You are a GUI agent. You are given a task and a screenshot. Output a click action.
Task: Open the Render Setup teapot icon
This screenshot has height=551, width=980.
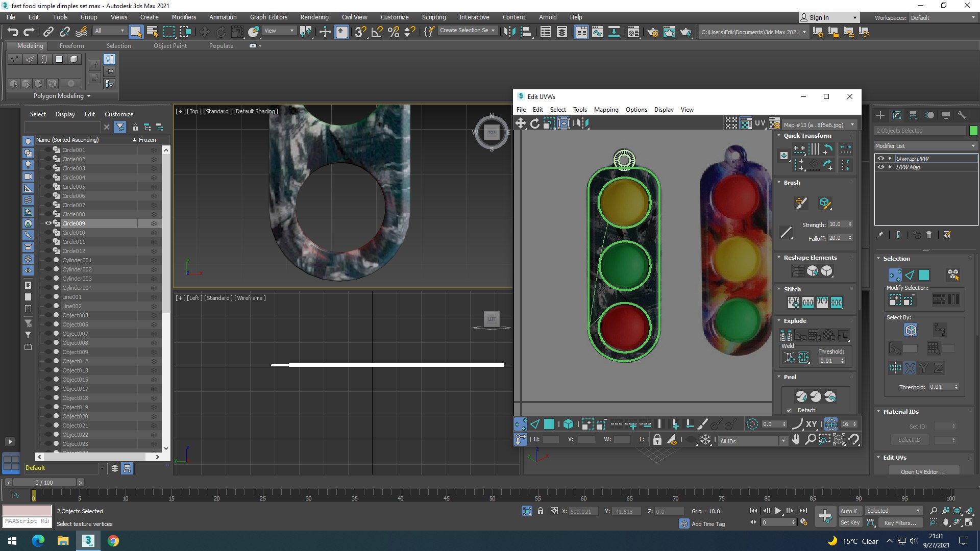point(653,32)
